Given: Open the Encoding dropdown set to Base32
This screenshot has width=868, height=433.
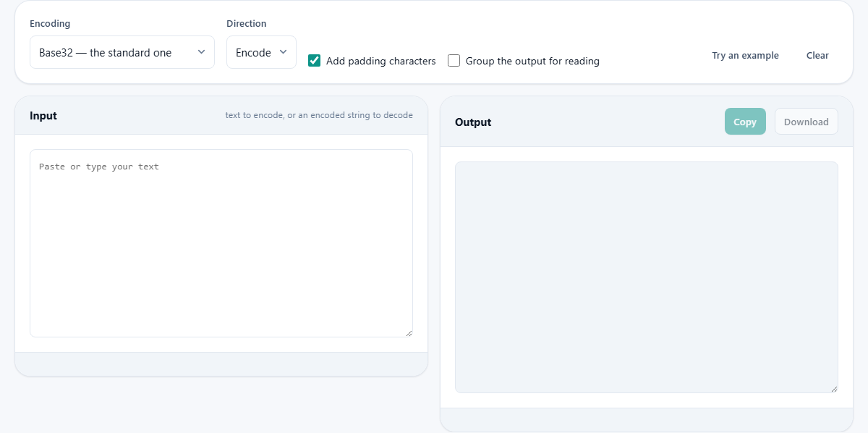Looking at the screenshot, I should coord(122,52).
